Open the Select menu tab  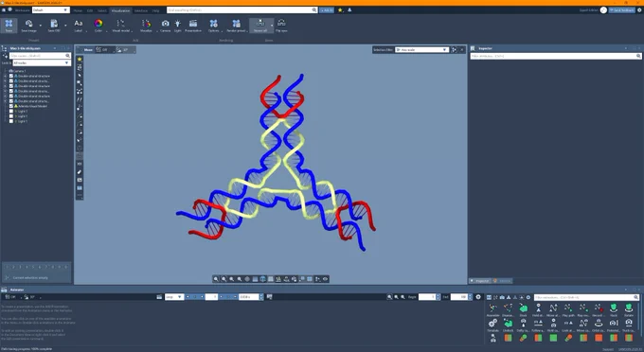(102, 10)
